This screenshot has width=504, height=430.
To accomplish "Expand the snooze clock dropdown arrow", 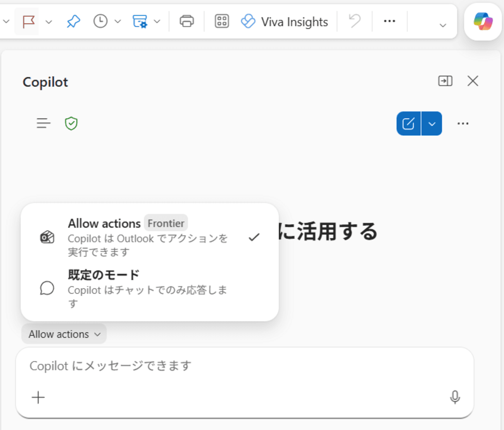I will 118,22.
